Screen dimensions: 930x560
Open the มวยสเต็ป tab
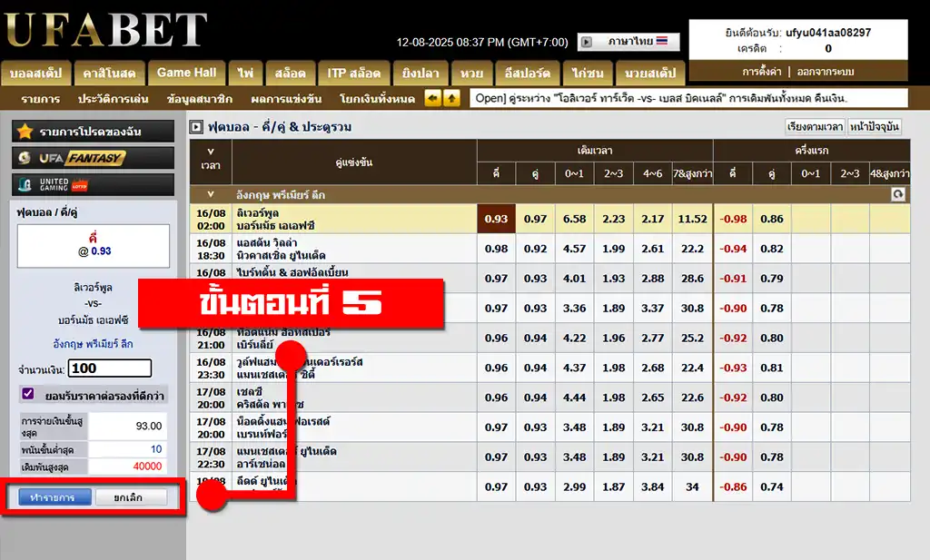click(x=650, y=73)
